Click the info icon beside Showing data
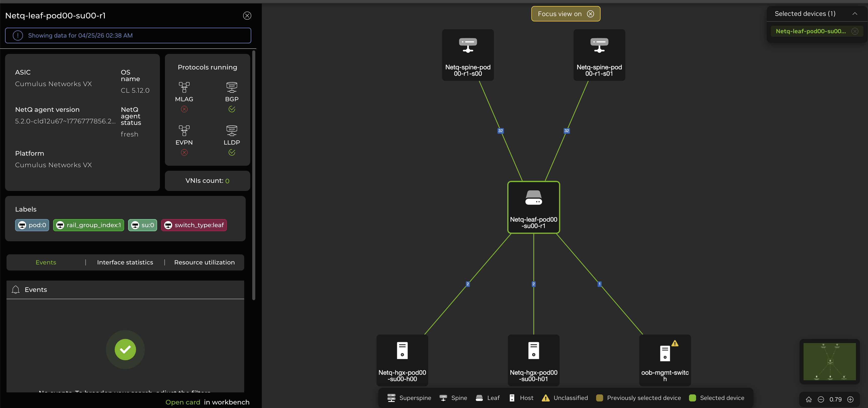Viewport: 868px width, 408px height. 18,36
